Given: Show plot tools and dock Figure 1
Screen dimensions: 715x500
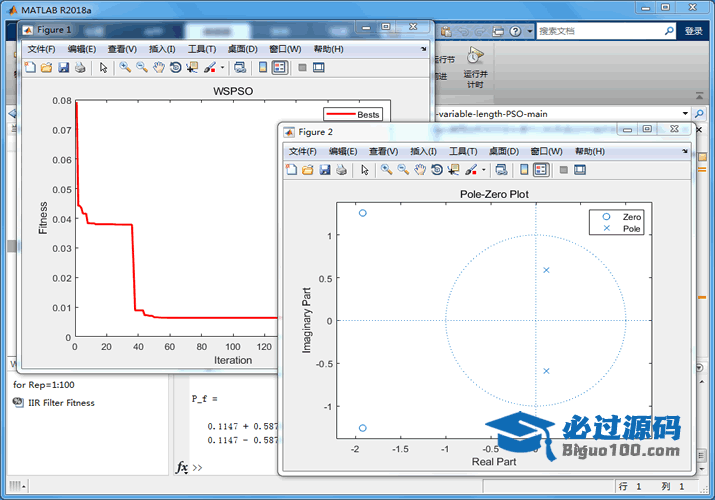Looking at the screenshot, I should (x=319, y=67).
